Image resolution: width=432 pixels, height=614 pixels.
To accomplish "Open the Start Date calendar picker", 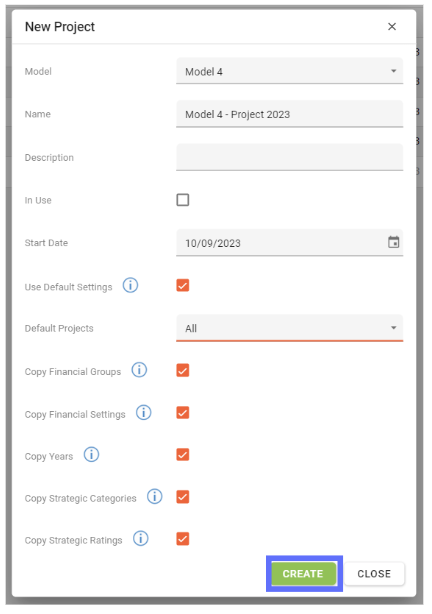I will [x=393, y=242].
